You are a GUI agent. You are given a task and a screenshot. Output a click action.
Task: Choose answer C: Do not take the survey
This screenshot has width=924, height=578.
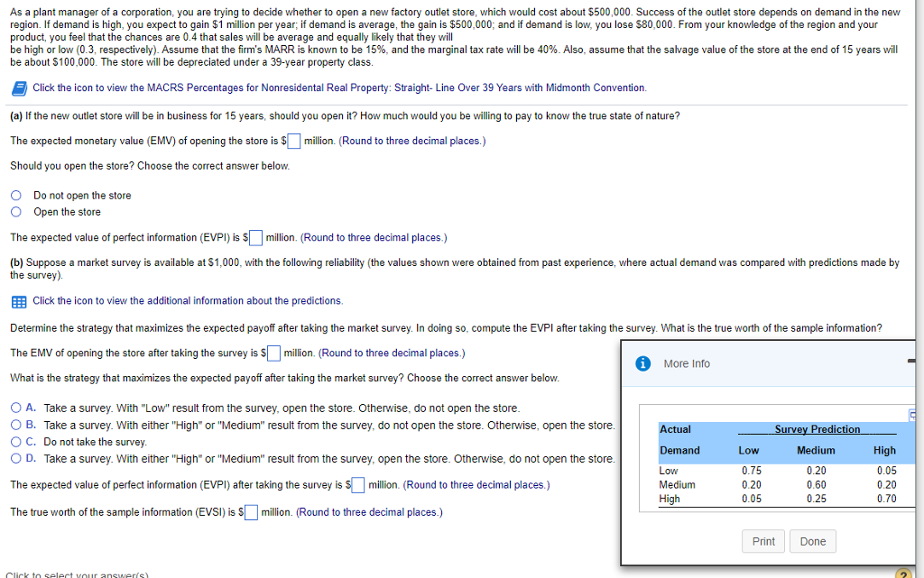[16, 442]
